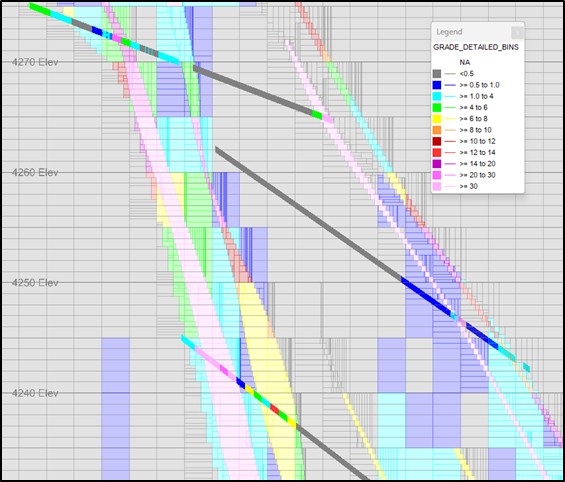Click the '>= 1.0 to 4' label
Image resolution: width=565 pixels, height=482 pixels.
pyautogui.click(x=476, y=96)
